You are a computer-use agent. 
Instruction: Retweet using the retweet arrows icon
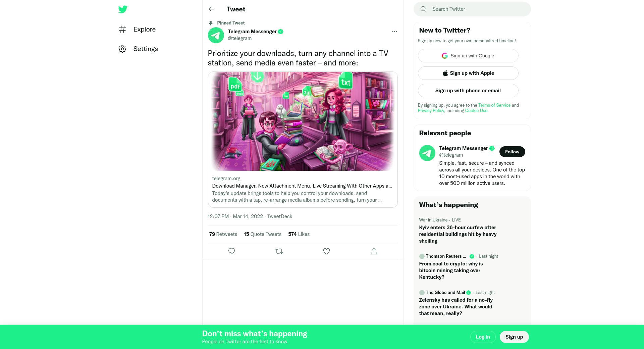coord(279,251)
